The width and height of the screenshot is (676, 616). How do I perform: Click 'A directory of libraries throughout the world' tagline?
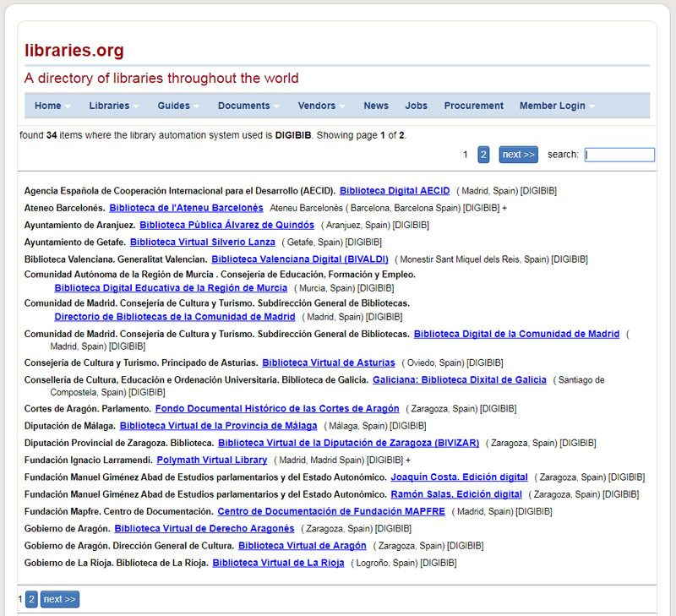tap(161, 78)
